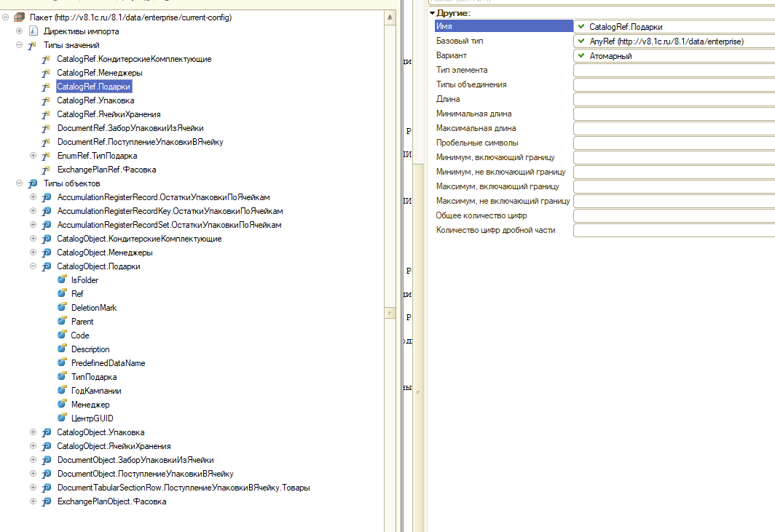Select CatalogObject.ЯчейкиХранения tree item
The height and width of the screenshot is (532, 775).
click(x=114, y=446)
